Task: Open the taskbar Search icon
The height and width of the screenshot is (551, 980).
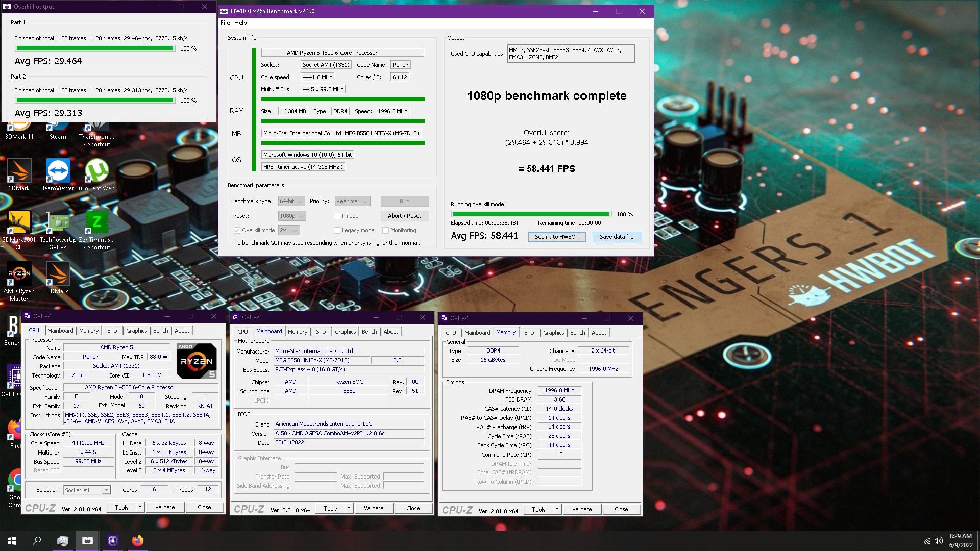Action: 37,540
